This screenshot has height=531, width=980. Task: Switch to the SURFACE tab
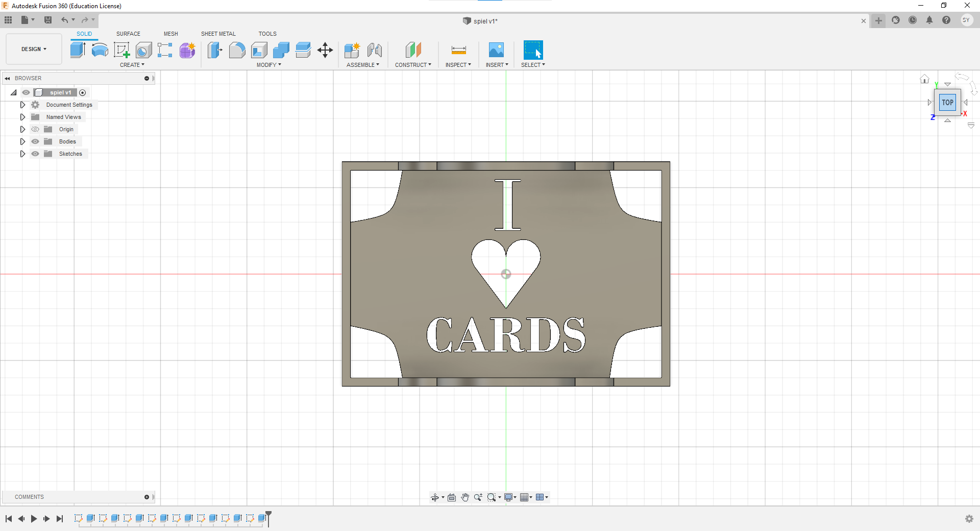point(128,34)
